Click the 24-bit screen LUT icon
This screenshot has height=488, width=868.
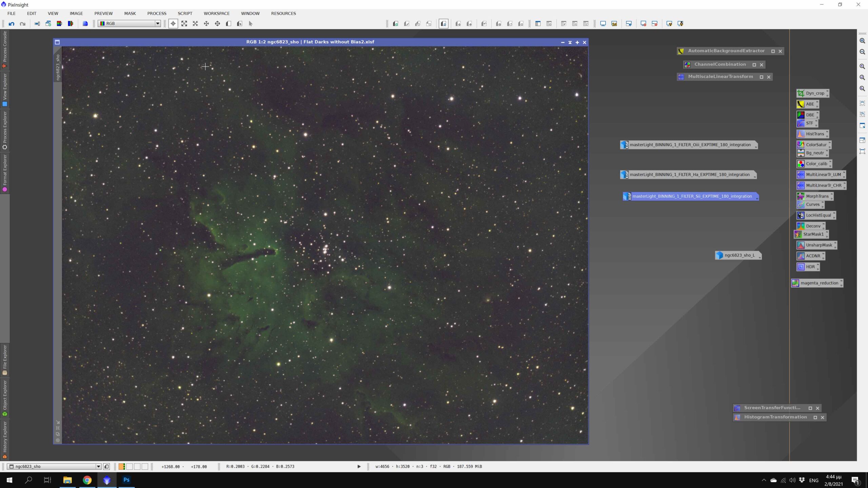pyautogui.click(x=614, y=24)
